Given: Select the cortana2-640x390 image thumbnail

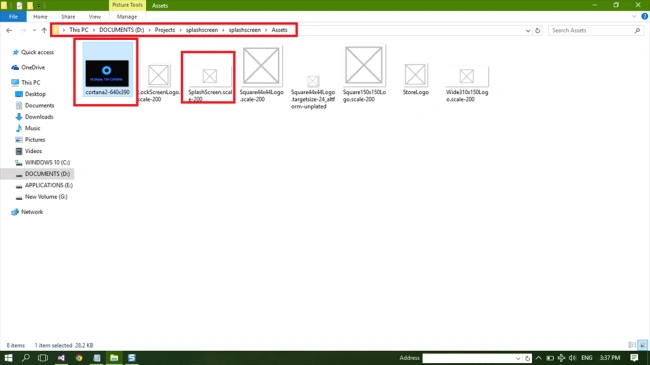Looking at the screenshot, I should point(107,73).
